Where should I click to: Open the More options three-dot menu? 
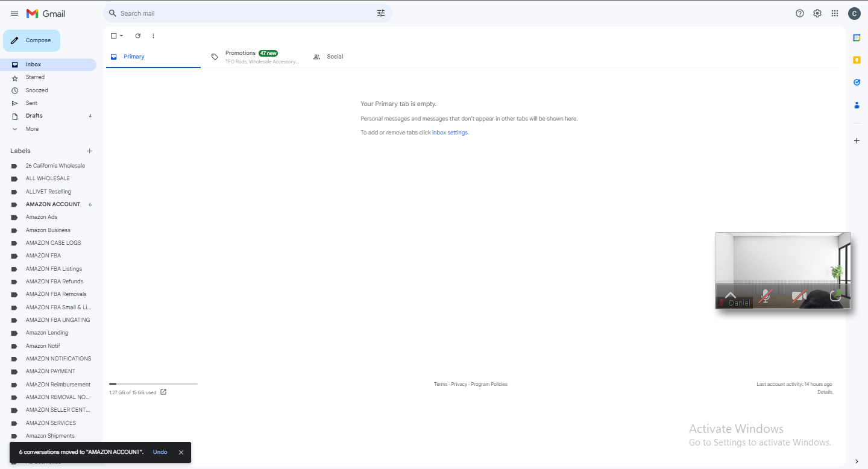tap(153, 36)
